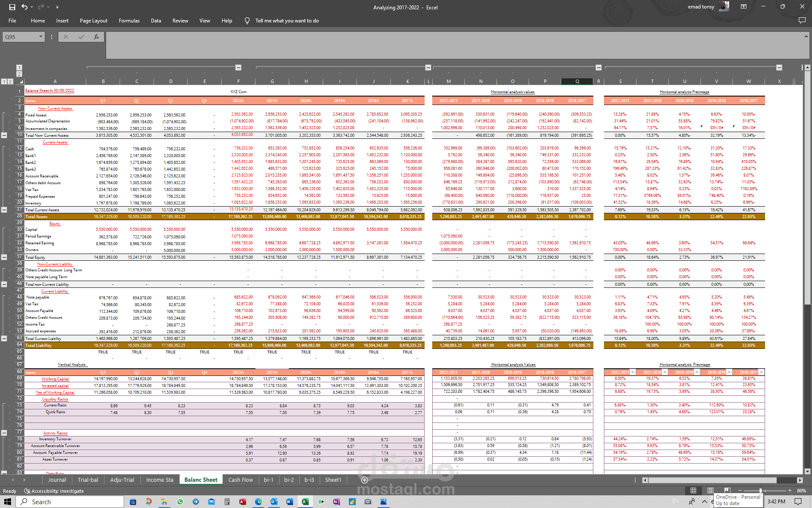Screen dimensions: 812x508
Task: Click the Select All corner triangle
Action: (21, 81)
